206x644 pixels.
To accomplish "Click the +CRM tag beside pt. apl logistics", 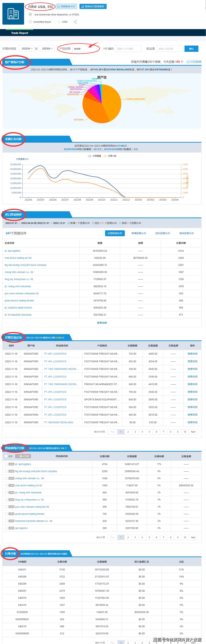I will click(x=11, y=464).
